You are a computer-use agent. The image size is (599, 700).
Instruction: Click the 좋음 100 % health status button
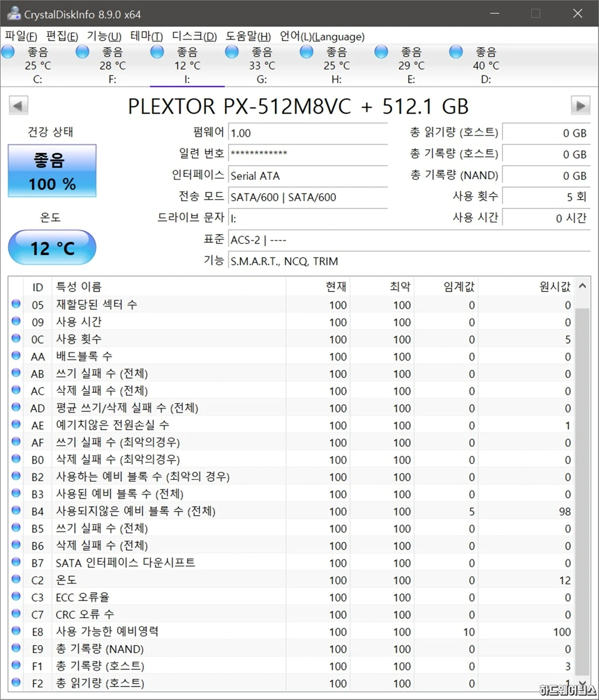[52, 171]
